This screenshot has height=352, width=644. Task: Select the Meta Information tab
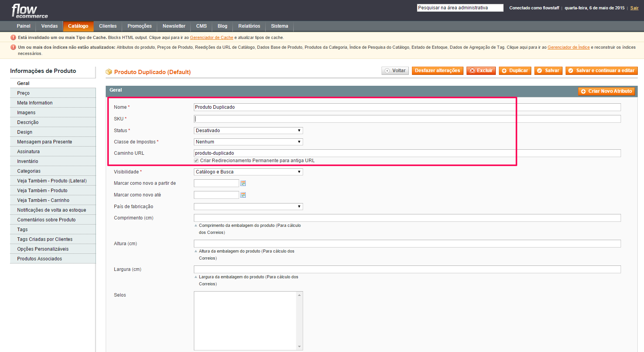tap(53, 103)
